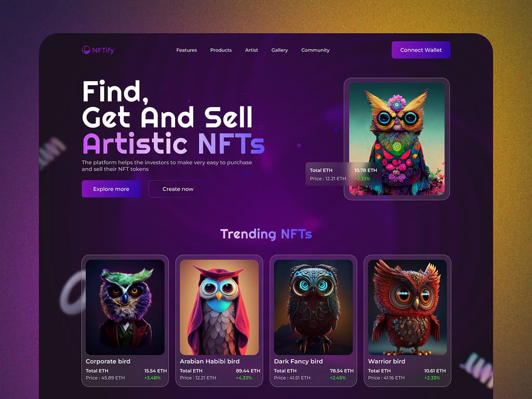Select the Community nav link

[315, 50]
